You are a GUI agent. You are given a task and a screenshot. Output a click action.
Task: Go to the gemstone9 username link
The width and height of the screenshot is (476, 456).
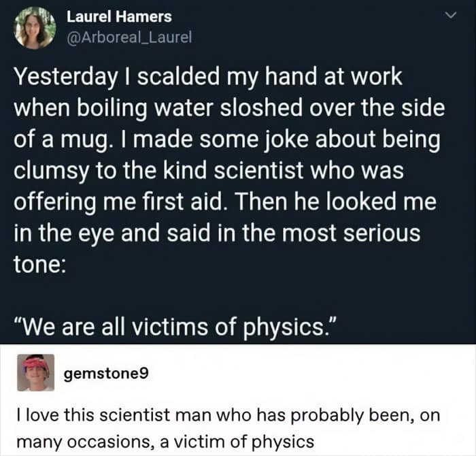pyautogui.click(x=106, y=373)
